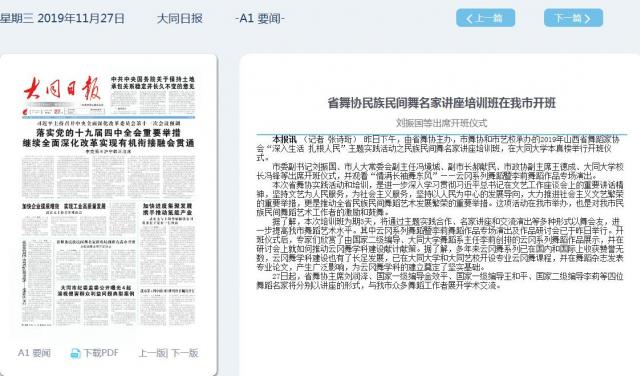Open the 中共中央国务院关于保持土地 article at top
The height and width of the screenshot is (376, 640).
pos(153,82)
